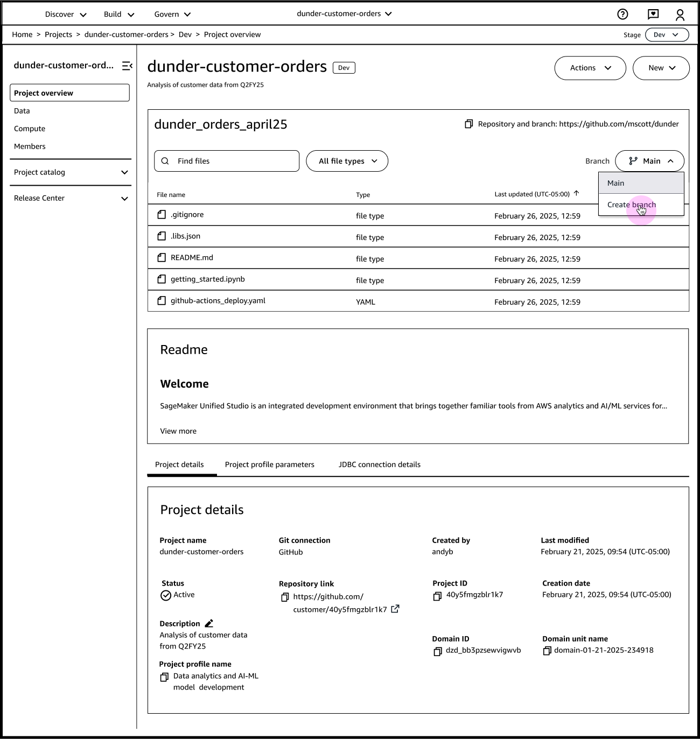This screenshot has height=739, width=700.
Task: Edit the description using the pencil icon
Action: coord(209,623)
